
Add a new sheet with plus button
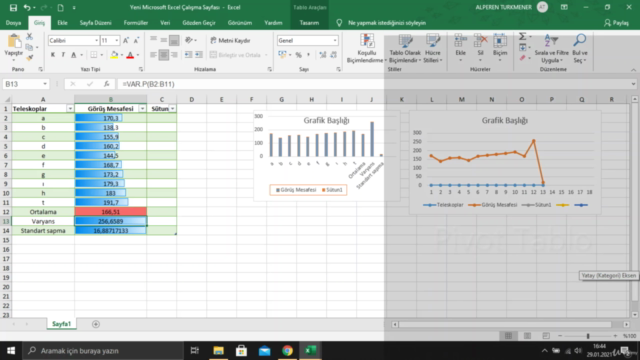tap(96, 324)
